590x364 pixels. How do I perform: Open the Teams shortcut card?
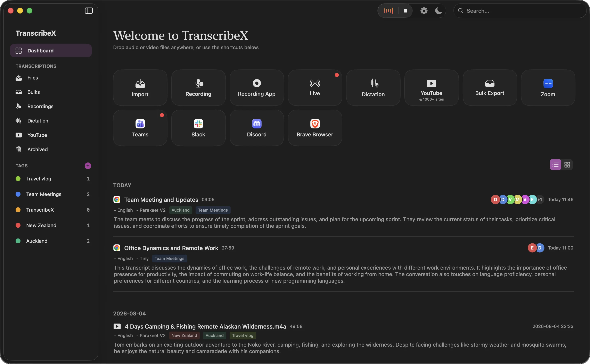click(140, 128)
